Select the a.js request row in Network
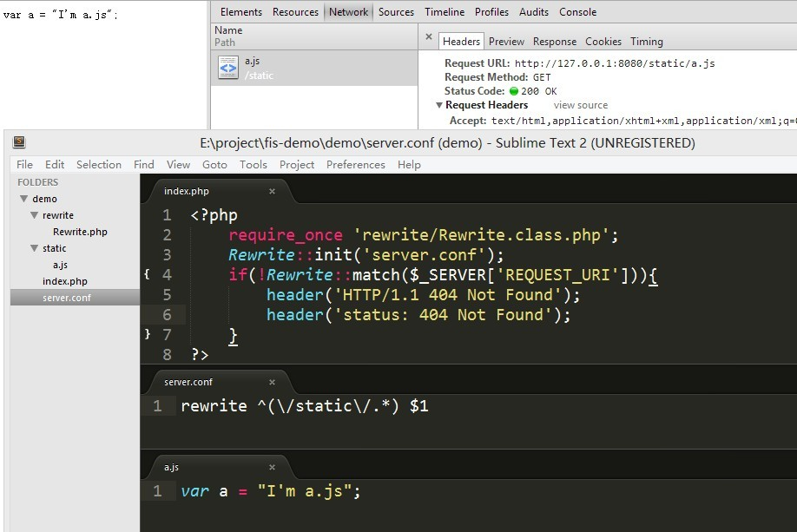The height and width of the screenshot is (532, 797). 314,68
